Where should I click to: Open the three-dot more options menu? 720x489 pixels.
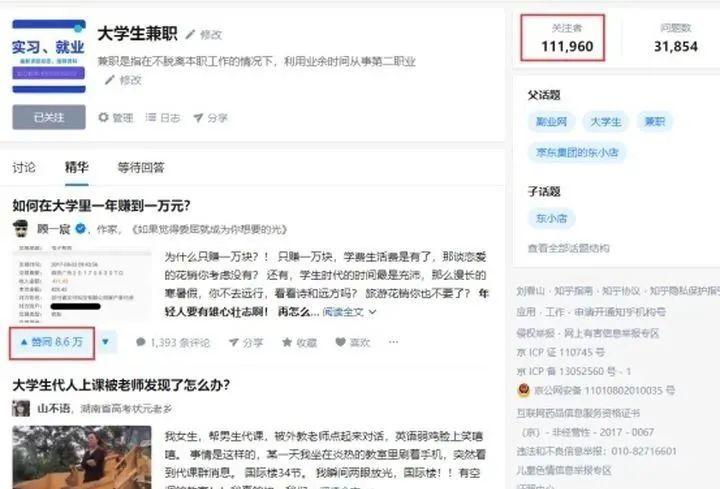point(394,342)
